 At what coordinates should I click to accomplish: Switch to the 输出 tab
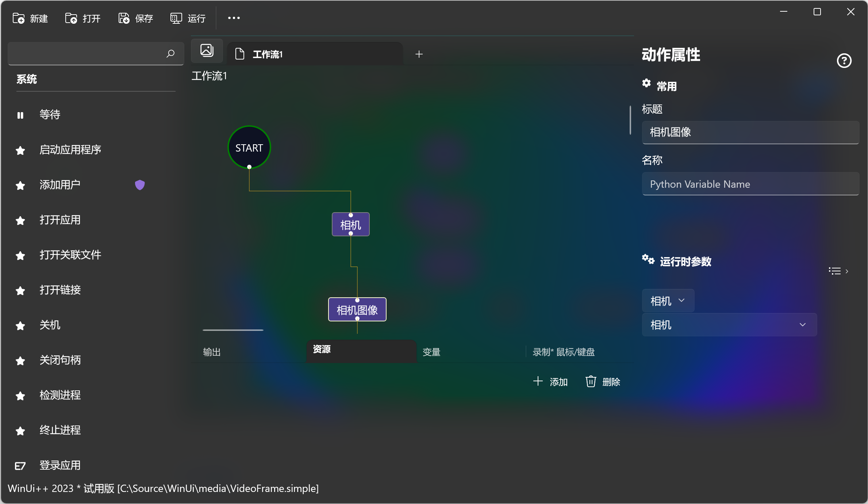212,352
